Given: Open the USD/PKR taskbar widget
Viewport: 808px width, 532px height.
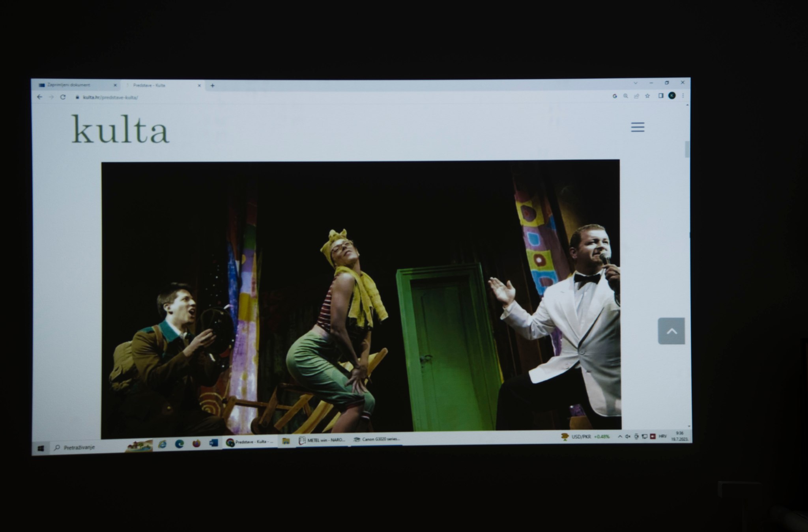Looking at the screenshot, I should [585, 437].
